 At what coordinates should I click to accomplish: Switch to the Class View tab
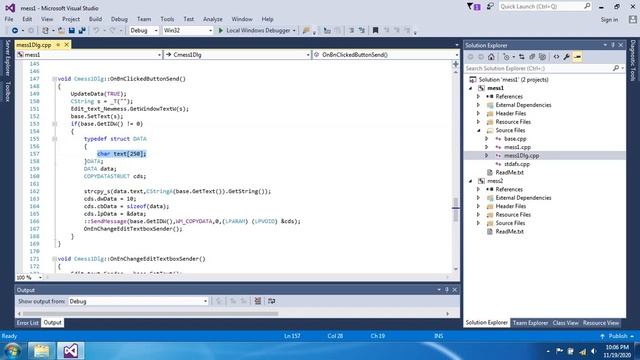pyautogui.click(x=565, y=323)
